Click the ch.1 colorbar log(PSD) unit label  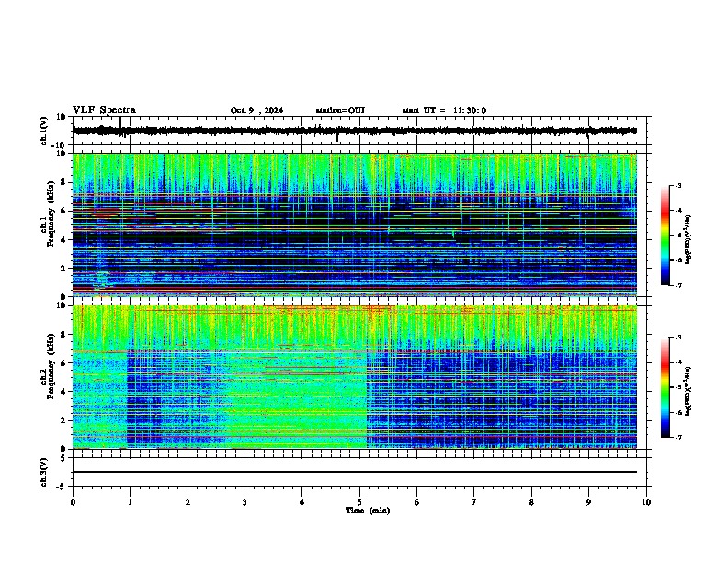(688, 240)
